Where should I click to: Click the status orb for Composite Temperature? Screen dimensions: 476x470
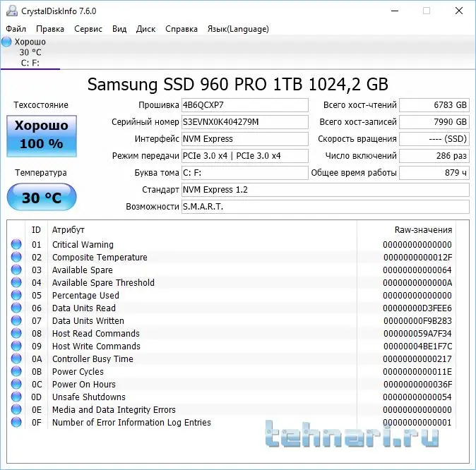pyautogui.click(x=16, y=257)
